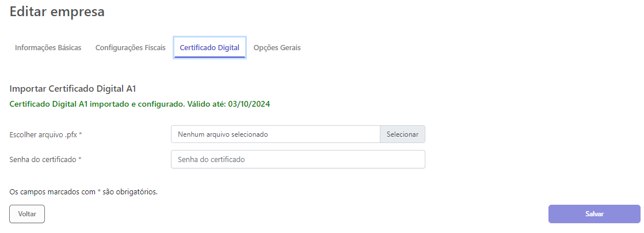Click the 'Senha do certificado' field label
This screenshot has width=644, height=233.
pos(43,159)
